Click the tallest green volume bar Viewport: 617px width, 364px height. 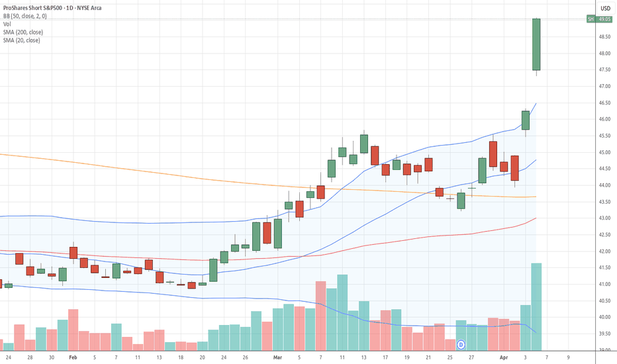(x=536, y=307)
